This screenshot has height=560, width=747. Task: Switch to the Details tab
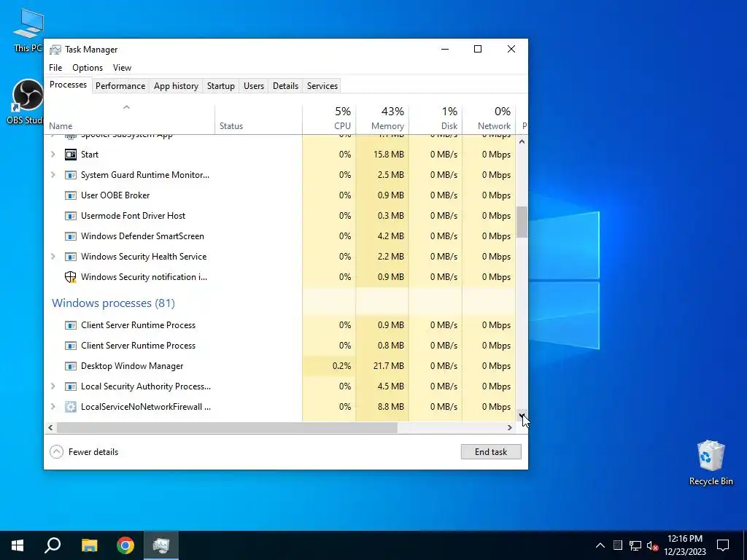coord(285,86)
